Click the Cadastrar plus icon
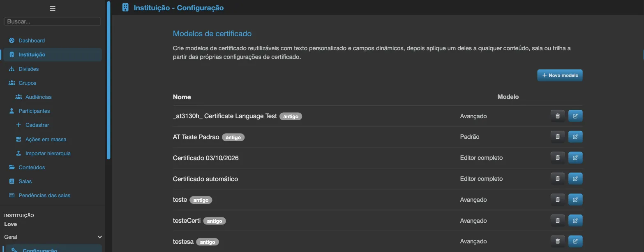Viewport: 644px width, 252px height. pos(18,125)
